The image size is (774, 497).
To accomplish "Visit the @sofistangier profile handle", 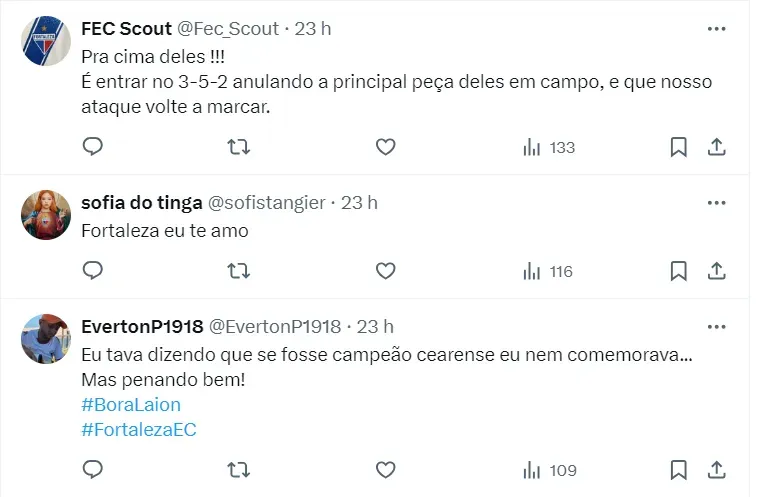I will pos(266,203).
